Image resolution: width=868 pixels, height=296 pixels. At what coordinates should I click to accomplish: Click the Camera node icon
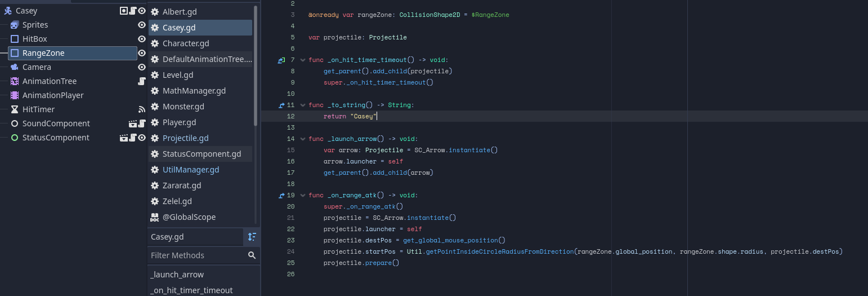pos(15,67)
